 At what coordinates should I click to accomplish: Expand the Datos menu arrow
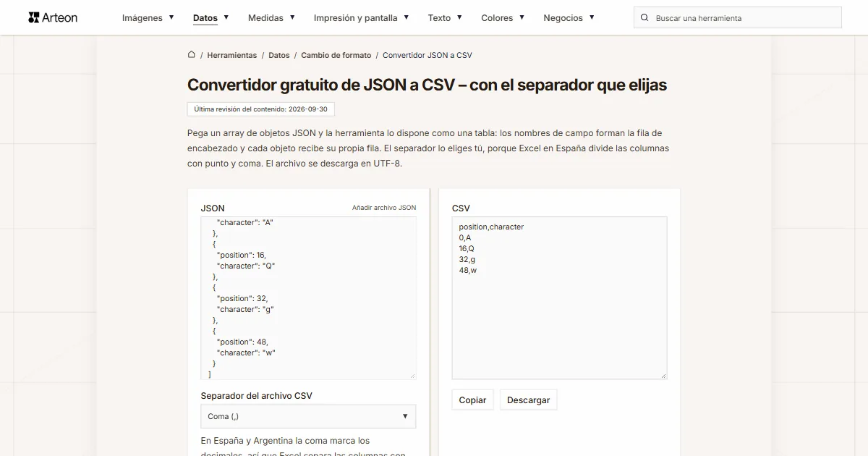226,17
